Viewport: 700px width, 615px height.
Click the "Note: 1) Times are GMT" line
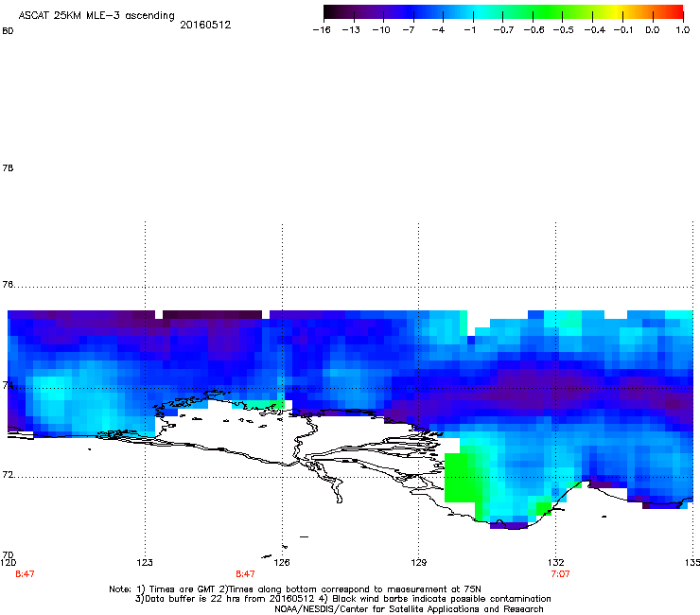click(x=295, y=589)
